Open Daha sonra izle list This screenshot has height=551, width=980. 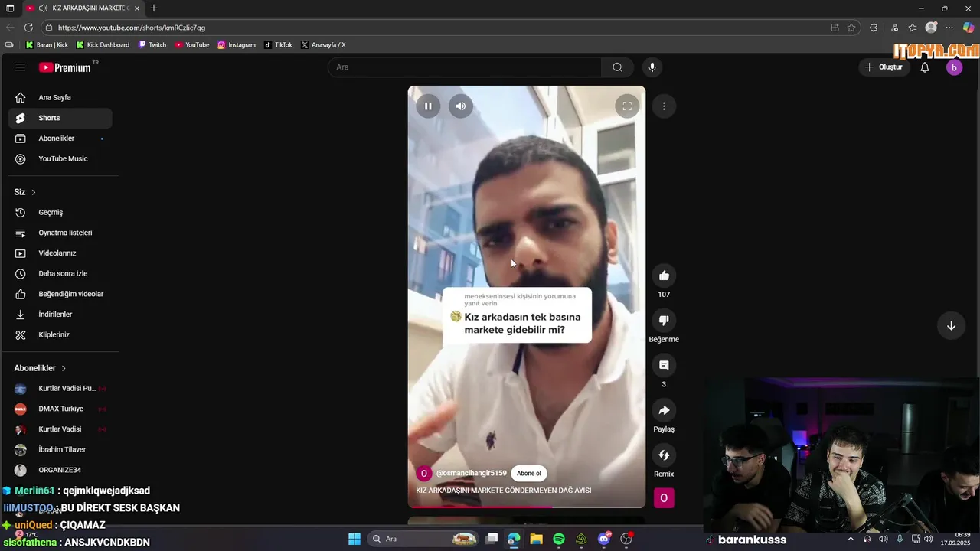click(x=60, y=273)
